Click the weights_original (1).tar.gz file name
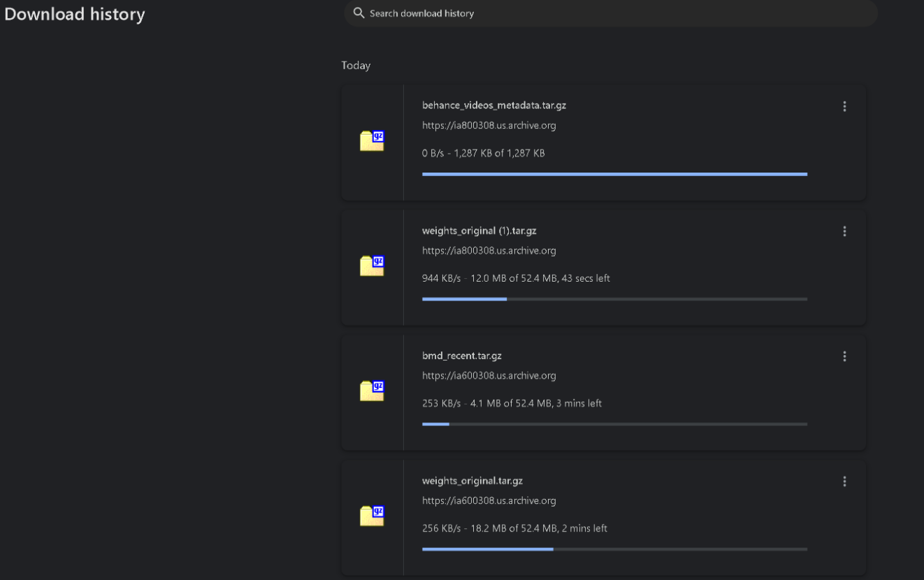Screen dimensions: 924x580 [479, 231]
